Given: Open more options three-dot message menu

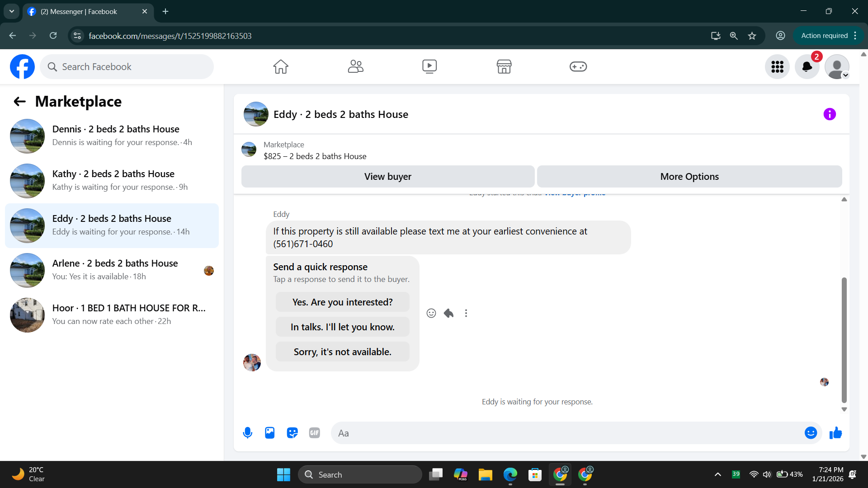Looking at the screenshot, I should (466, 313).
